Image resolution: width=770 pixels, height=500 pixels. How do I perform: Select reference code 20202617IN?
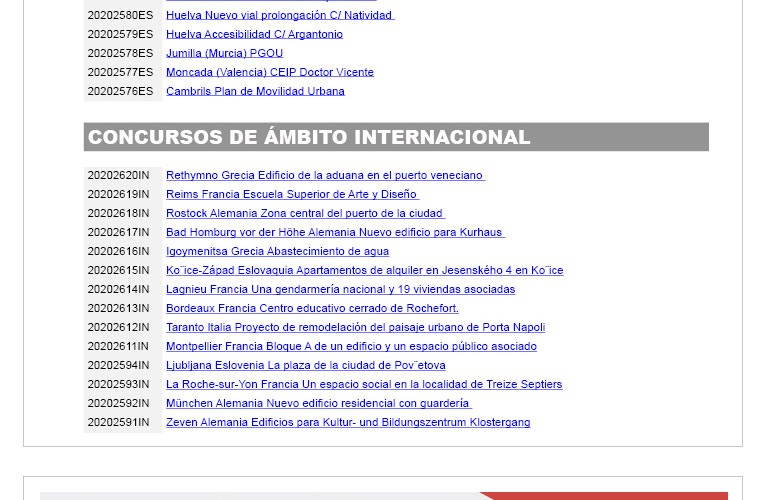(118, 232)
